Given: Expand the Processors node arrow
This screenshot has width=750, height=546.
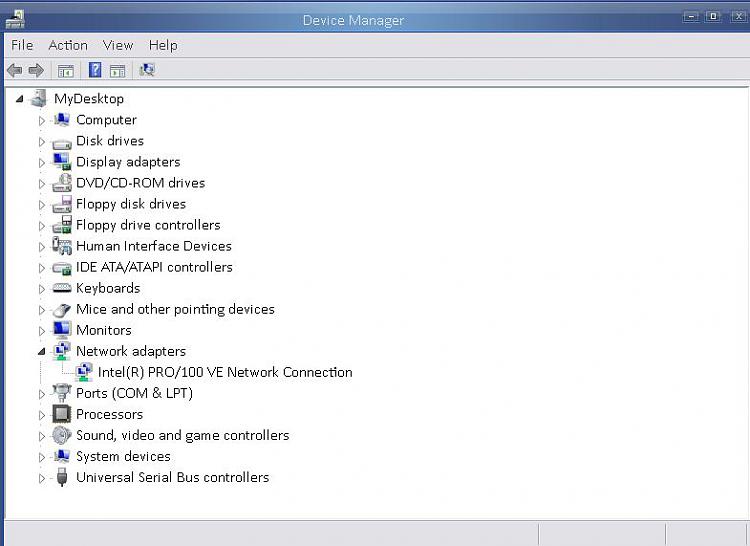Looking at the screenshot, I should (42, 415).
